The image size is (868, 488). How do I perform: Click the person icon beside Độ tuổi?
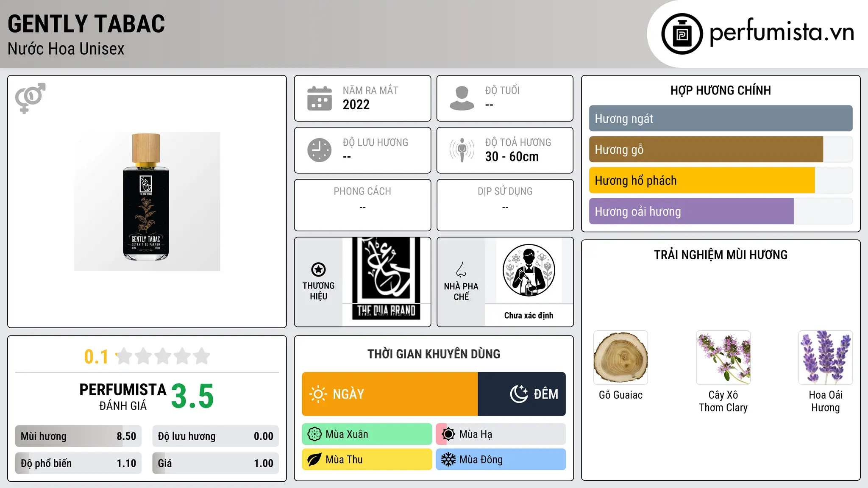pos(462,98)
